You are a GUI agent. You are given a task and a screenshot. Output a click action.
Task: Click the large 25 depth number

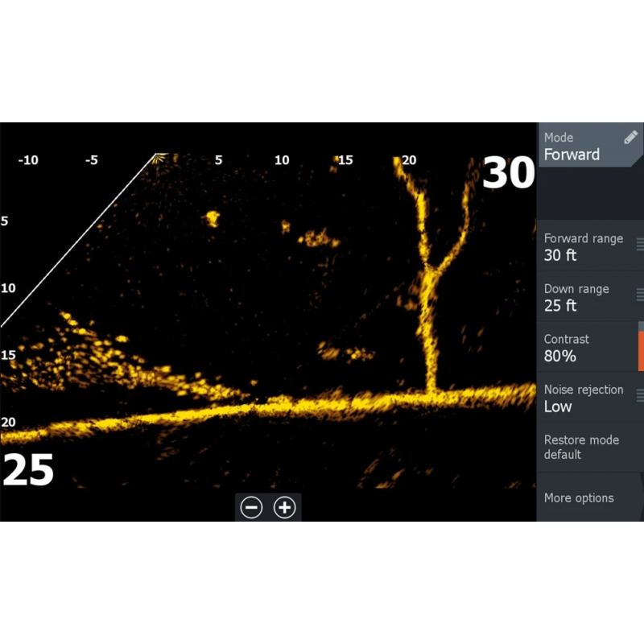click(28, 470)
